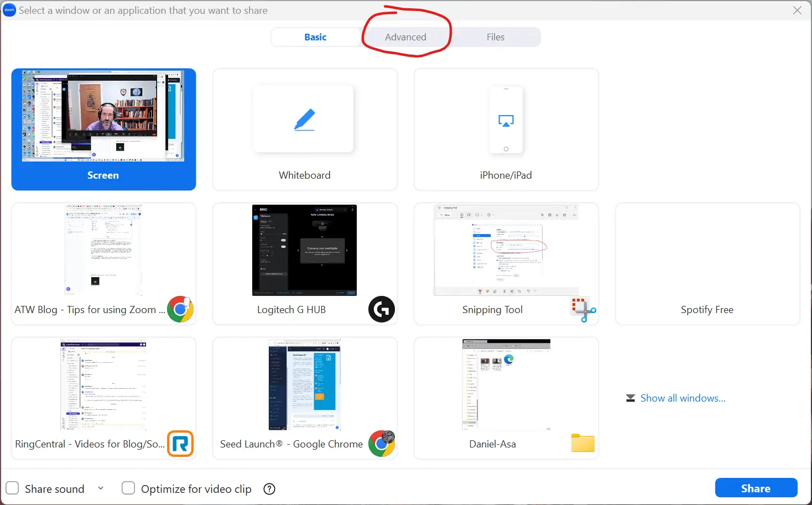Click the Logitech G HUB badge icon
Screen dimensions: 812x505
pyautogui.click(x=382, y=309)
